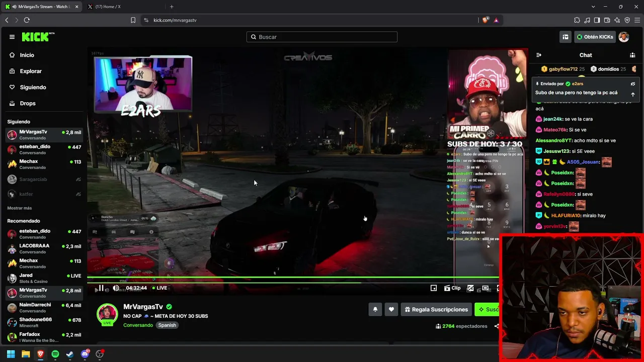
Task: Open Brave Shields icon
Action: click(485, 20)
